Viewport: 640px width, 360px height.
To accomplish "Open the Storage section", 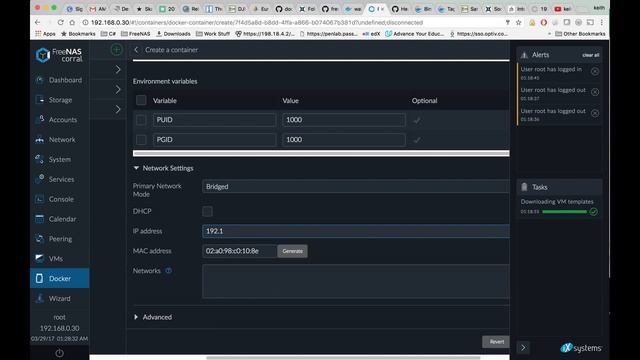I will click(x=60, y=100).
